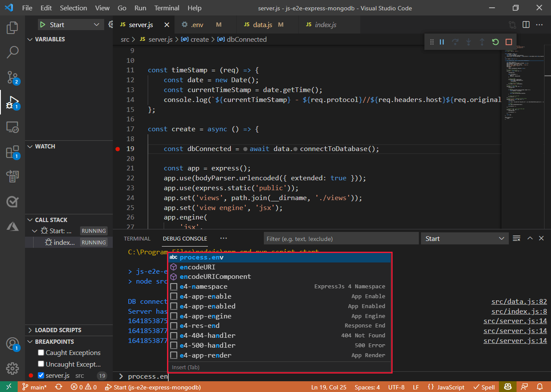Disable the server.js breakpoint checkbox
Image resolution: width=551 pixels, height=392 pixels.
click(41, 375)
